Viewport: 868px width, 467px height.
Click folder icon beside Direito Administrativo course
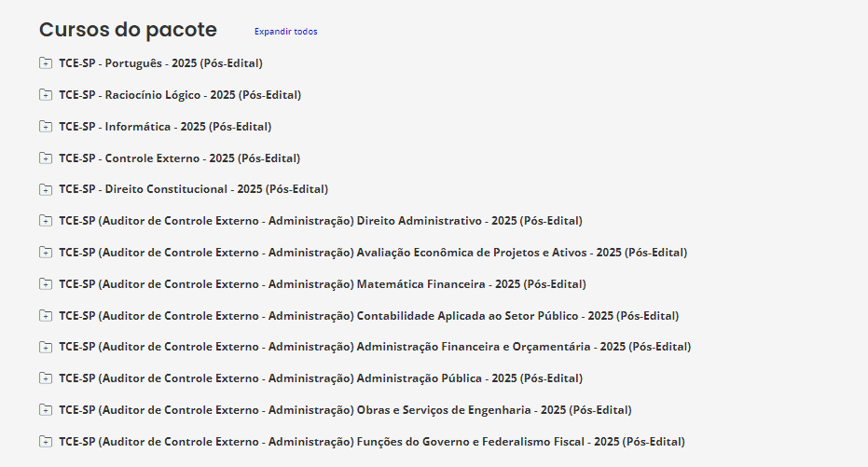click(46, 221)
